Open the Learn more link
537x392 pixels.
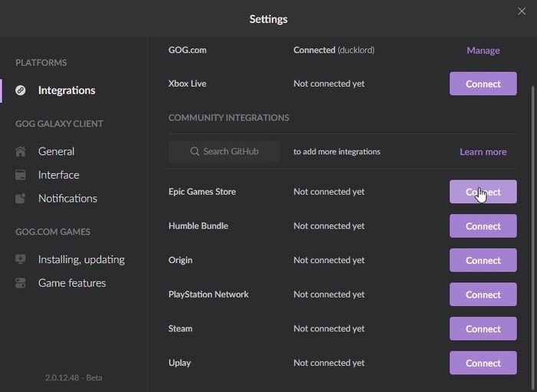483,152
